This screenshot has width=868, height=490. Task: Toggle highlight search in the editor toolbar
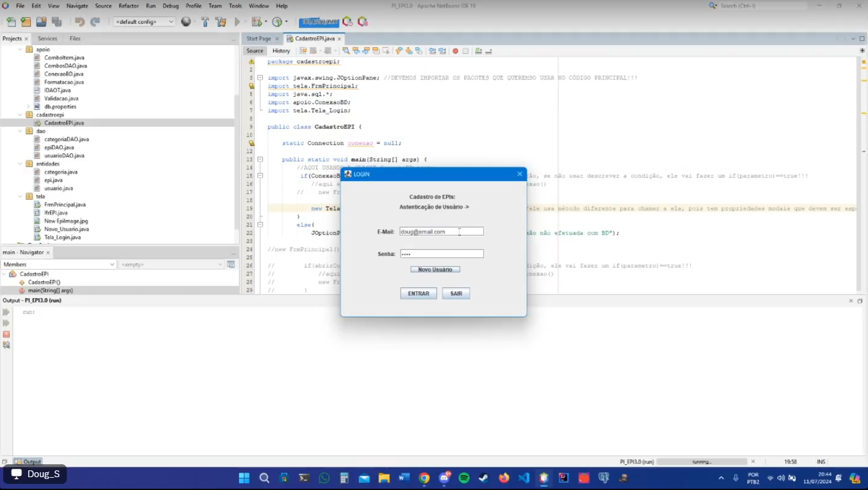pos(376,51)
